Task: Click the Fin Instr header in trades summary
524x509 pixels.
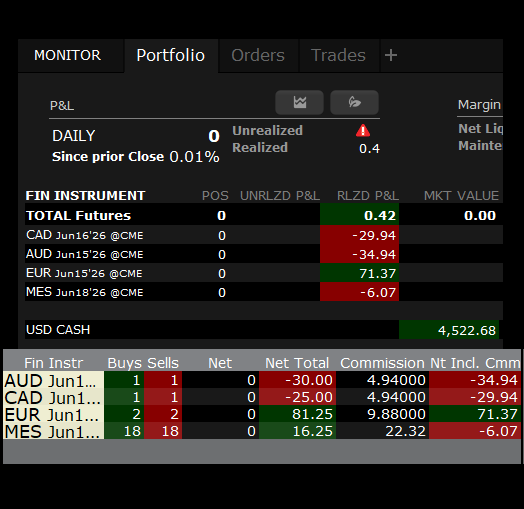Action: click(53, 363)
